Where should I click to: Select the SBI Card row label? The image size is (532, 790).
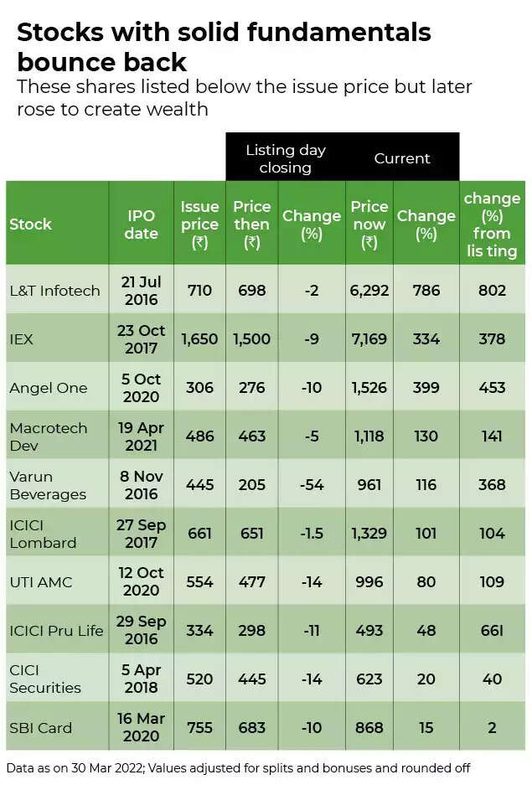(41, 728)
